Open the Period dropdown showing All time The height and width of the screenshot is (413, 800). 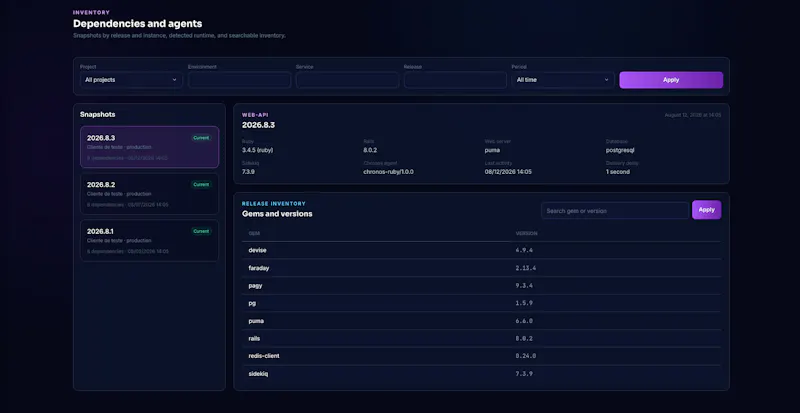coord(563,80)
